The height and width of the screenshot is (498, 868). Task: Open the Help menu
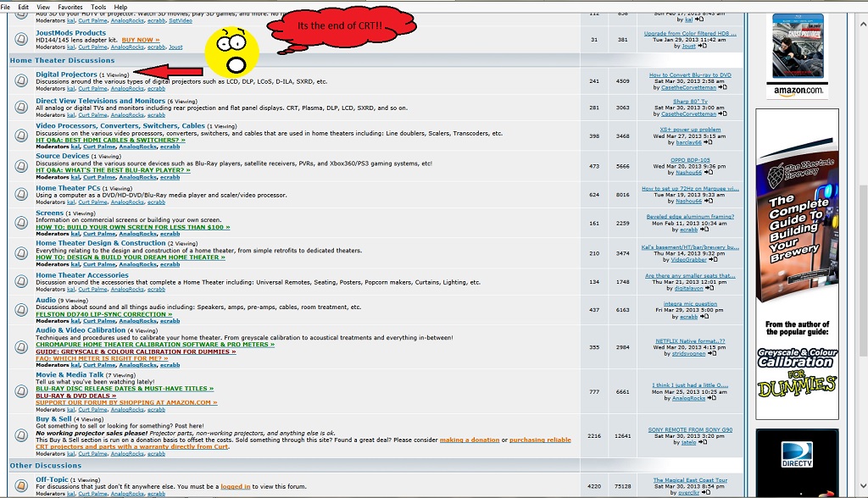pyautogui.click(x=120, y=7)
